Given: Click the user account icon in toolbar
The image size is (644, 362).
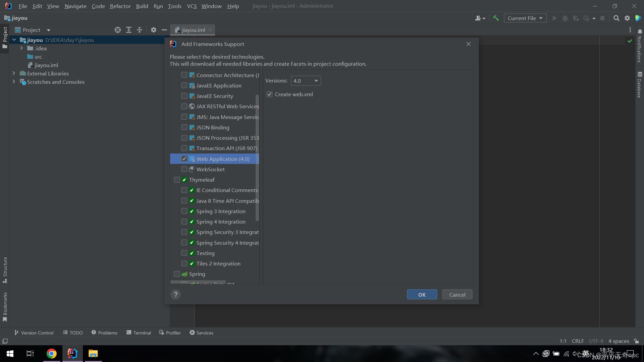Looking at the screenshot, I should tap(480, 18).
